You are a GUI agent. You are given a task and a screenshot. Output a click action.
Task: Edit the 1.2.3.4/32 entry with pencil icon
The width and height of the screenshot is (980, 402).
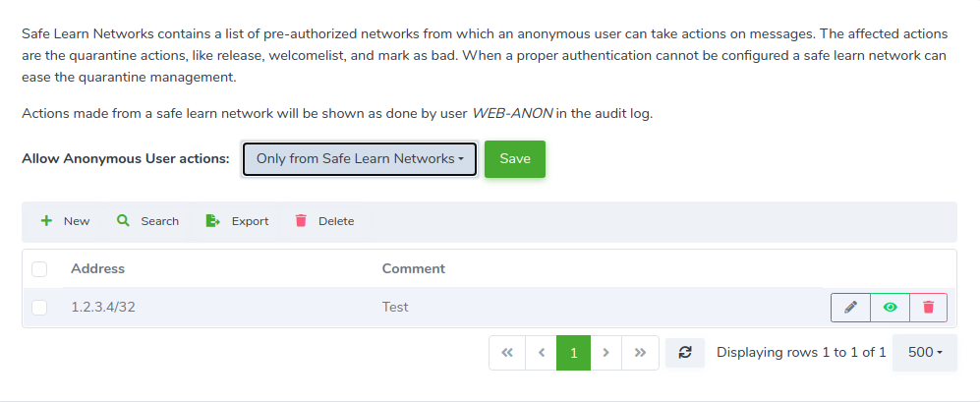click(x=850, y=308)
